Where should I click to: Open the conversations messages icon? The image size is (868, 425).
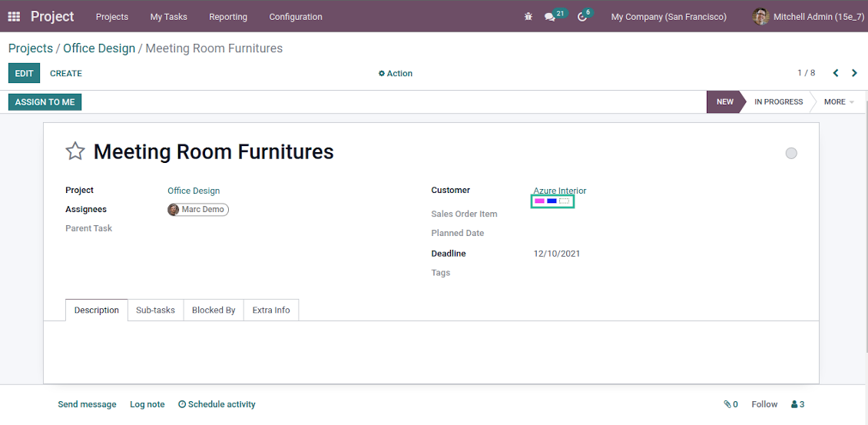pos(550,17)
